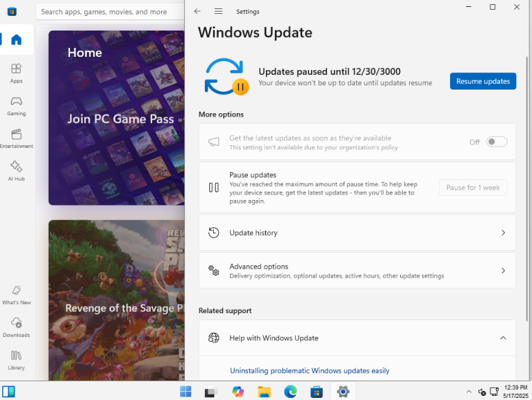
Task: Open Join PC Game Pass banner
Action: coord(117,118)
